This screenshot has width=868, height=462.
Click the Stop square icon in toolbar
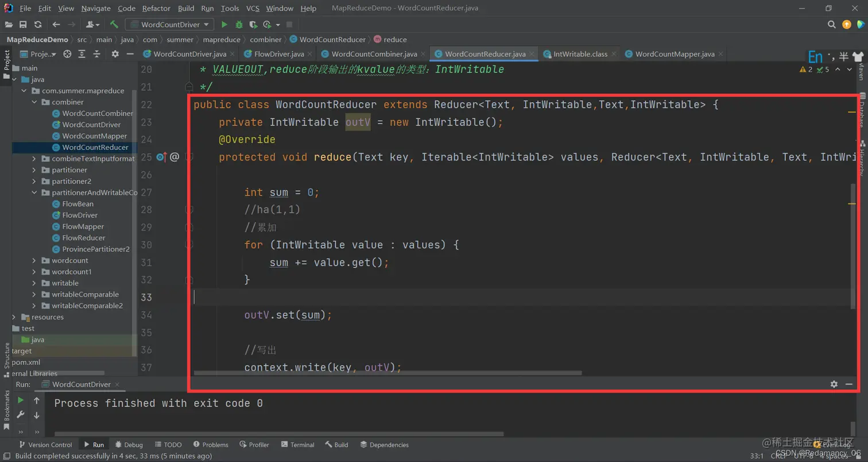(289, 25)
